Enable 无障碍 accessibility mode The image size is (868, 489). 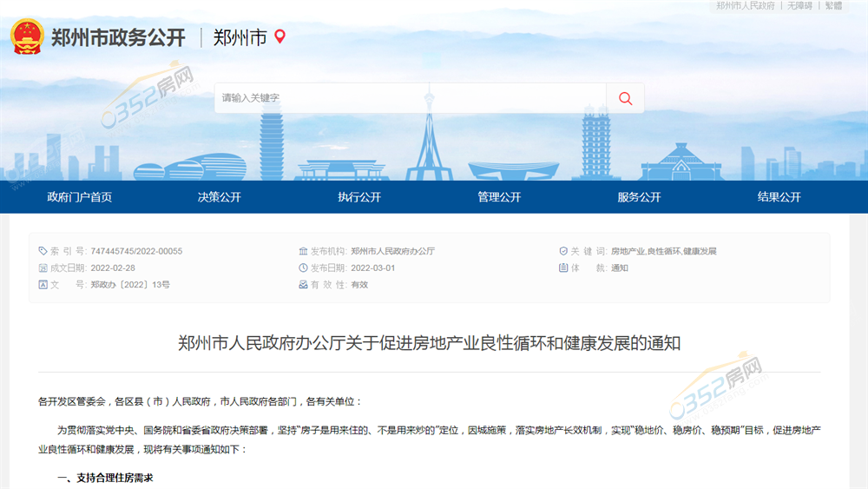799,6
